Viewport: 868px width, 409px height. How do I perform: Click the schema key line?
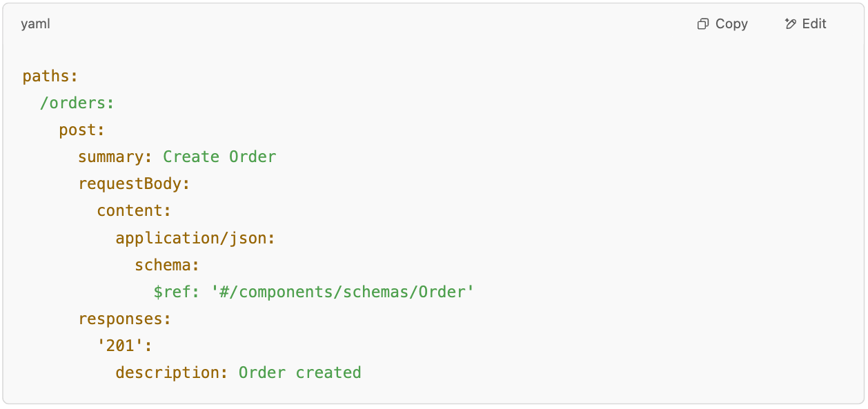click(167, 265)
